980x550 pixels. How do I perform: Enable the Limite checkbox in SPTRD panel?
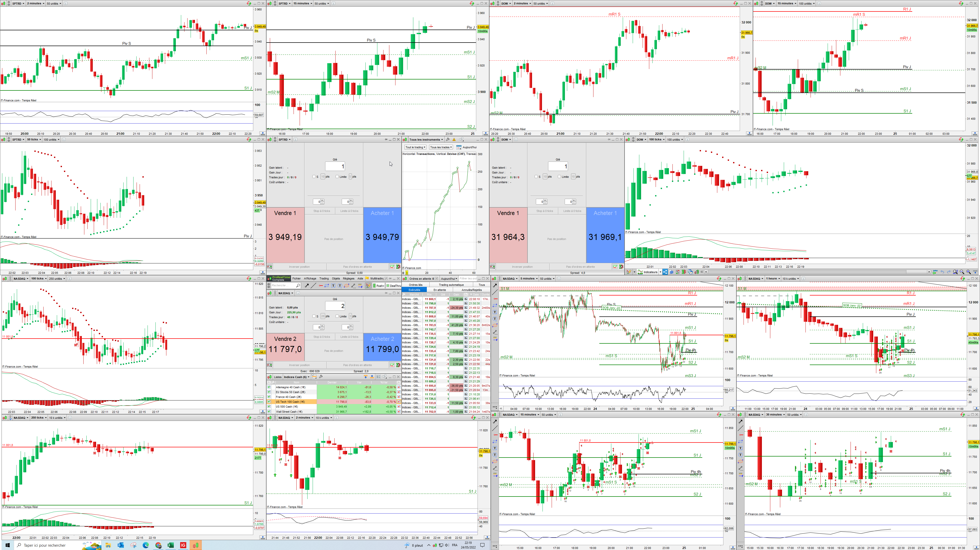coord(337,177)
